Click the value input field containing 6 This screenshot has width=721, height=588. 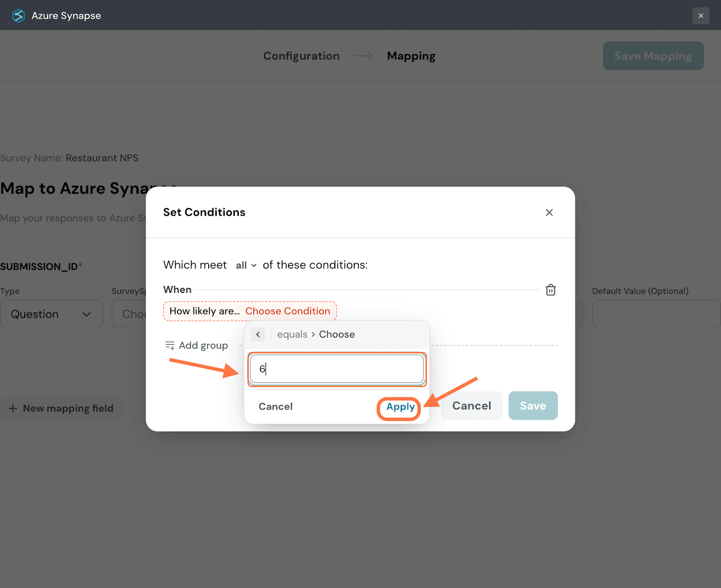[337, 369]
